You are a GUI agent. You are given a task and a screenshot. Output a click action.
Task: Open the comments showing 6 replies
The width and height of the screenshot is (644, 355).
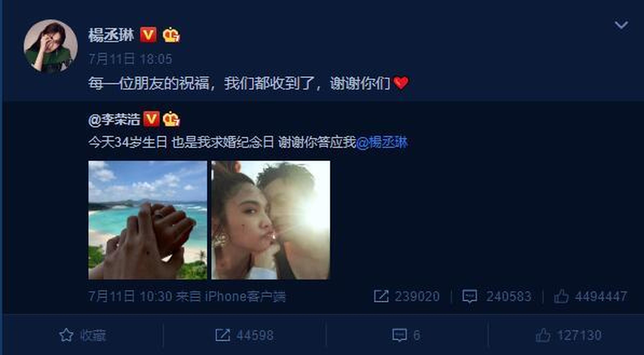406,335
